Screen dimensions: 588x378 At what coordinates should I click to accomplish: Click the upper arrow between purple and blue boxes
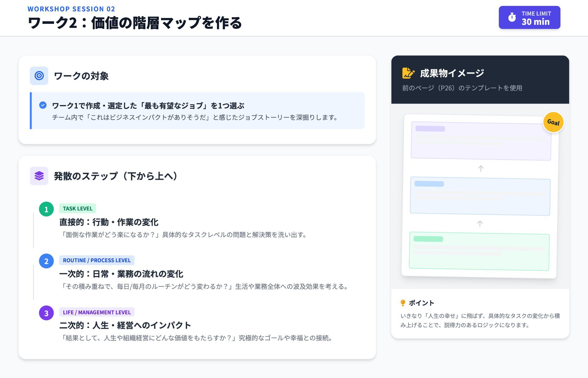[x=481, y=168]
